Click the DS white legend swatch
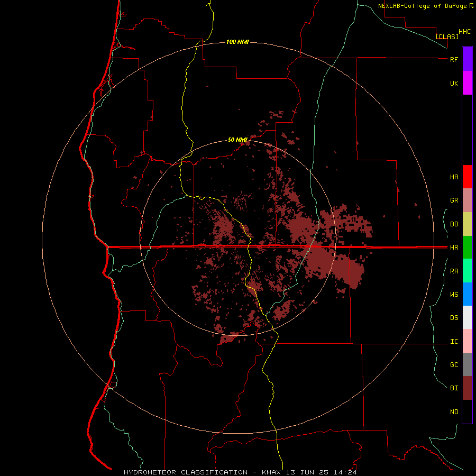Screen dimensions: 476x476 (467, 317)
